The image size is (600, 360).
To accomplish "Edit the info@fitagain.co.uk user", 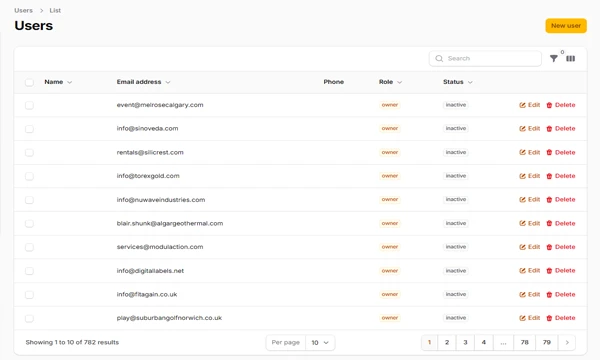I will coord(530,294).
